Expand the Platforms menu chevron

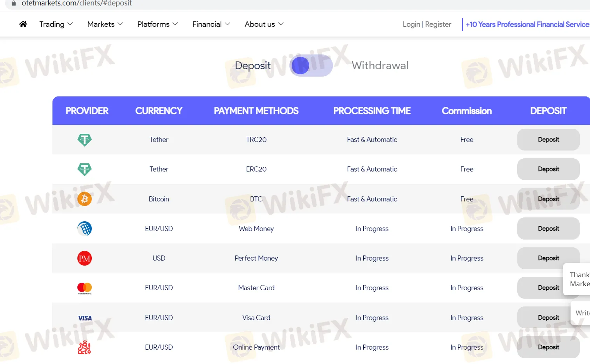pos(175,24)
